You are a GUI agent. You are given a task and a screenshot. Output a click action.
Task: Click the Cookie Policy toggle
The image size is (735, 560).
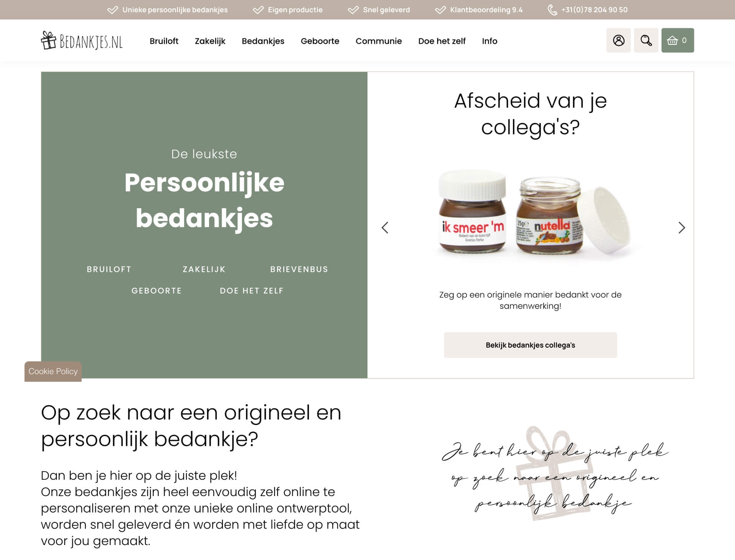tap(53, 371)
